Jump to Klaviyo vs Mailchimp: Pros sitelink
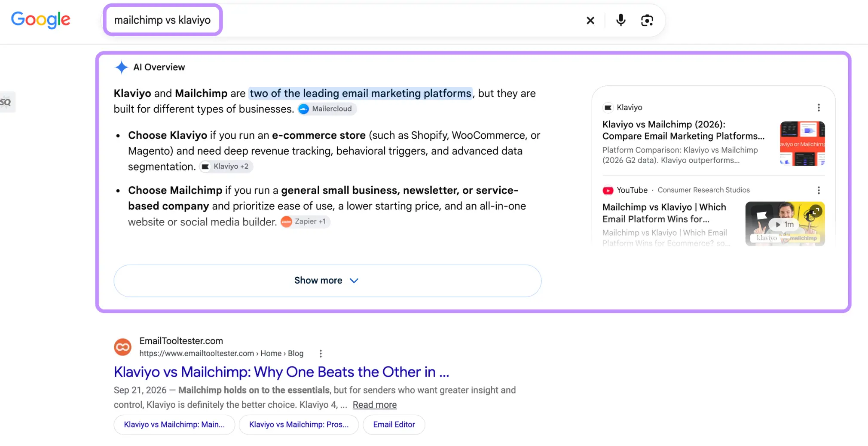This screenshot has width=868, height=446. tap(299, 425)
